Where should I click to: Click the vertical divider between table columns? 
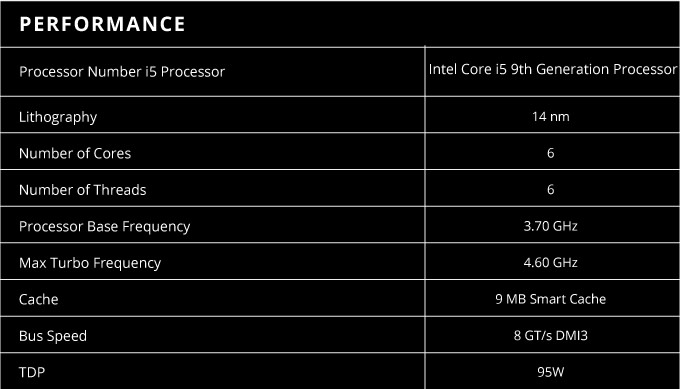(x=425, y=217)
